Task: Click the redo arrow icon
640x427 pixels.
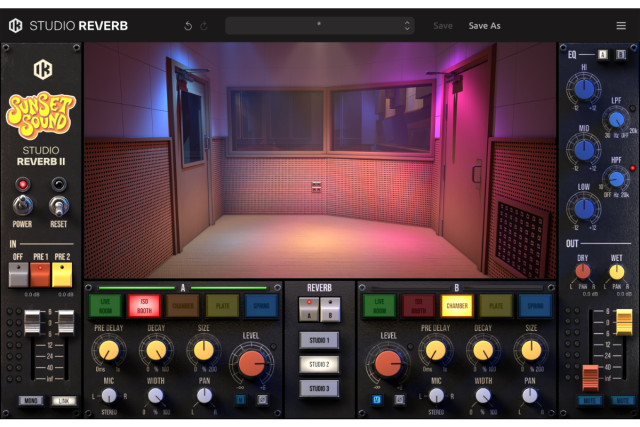Action: pos(204,26)
